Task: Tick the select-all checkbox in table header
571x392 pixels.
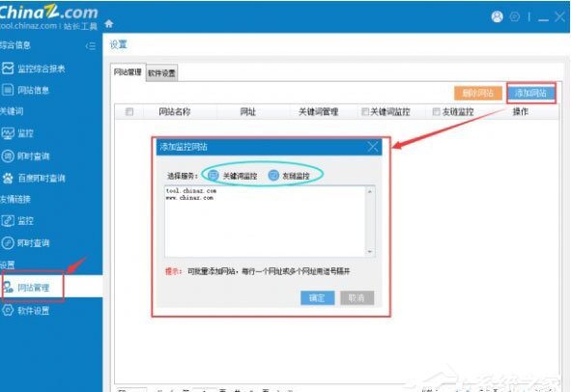Action: pyautogui.click(x=129, y=112)
